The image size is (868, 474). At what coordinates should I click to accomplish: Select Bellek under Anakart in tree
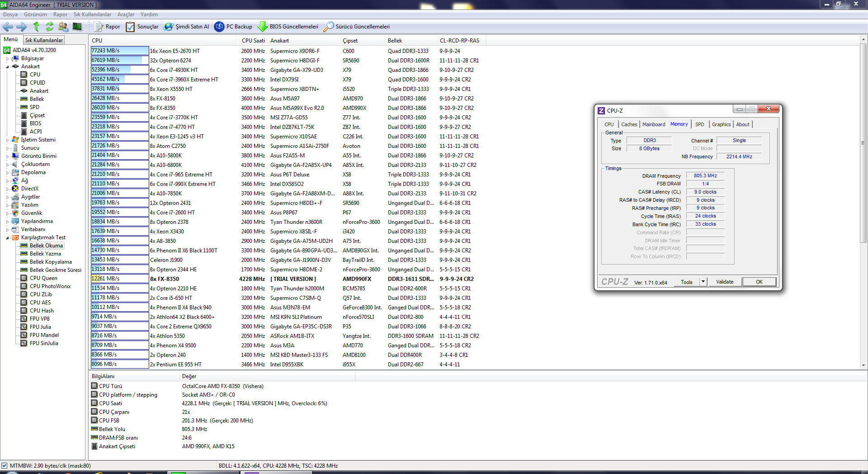click(x=37, y=99)
